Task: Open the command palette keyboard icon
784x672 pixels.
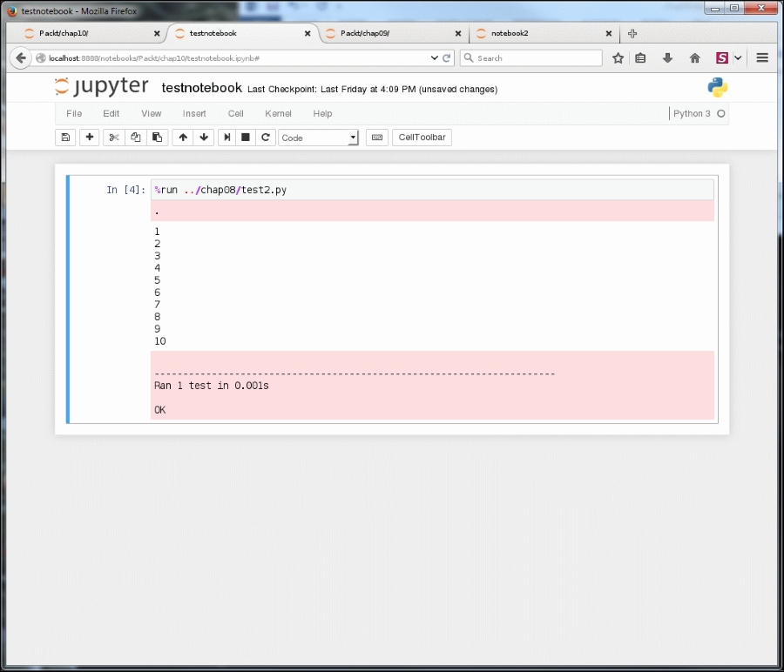Action: [376, 137]
